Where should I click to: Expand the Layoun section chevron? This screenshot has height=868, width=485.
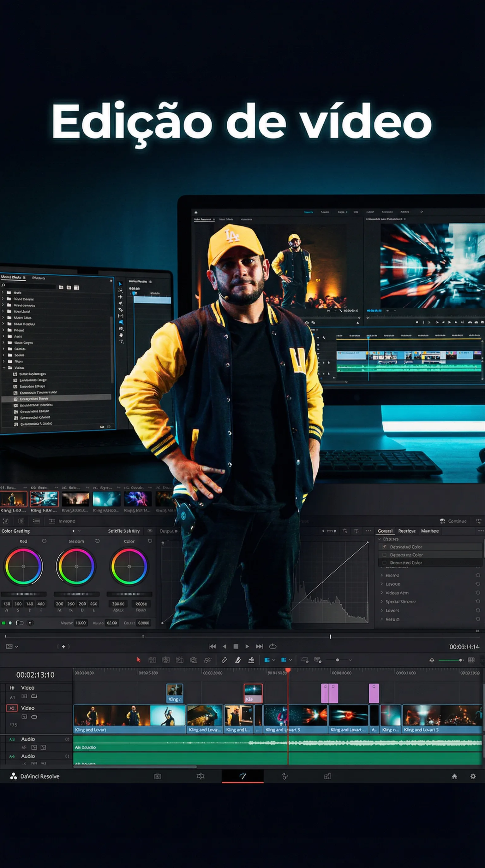[382, 584]
